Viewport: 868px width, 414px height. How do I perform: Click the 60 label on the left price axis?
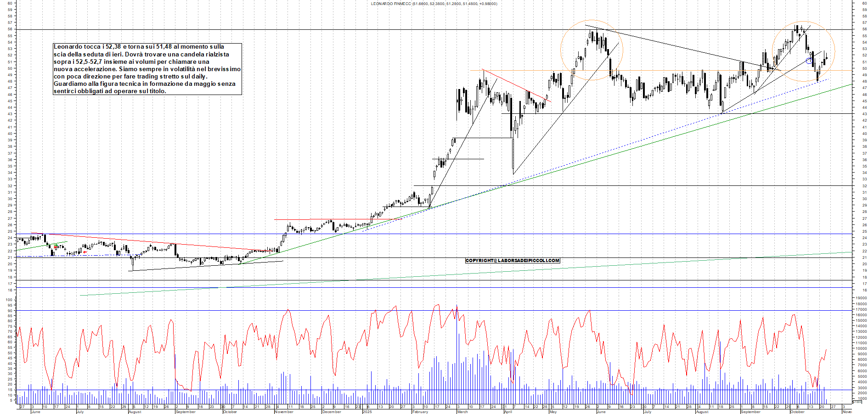10,3
